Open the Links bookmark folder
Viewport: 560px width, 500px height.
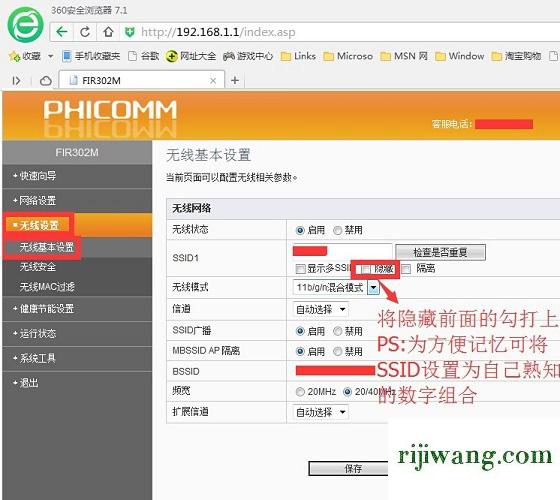(x=298, y=56)
